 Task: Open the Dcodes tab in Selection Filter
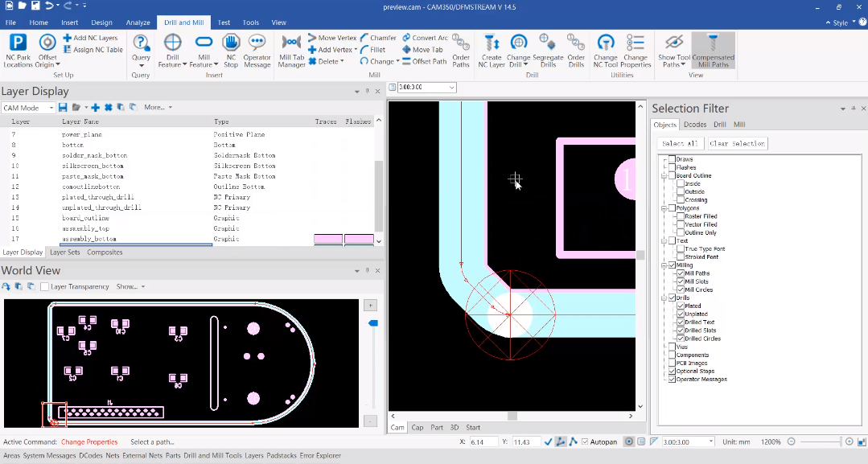pos(695,125)
